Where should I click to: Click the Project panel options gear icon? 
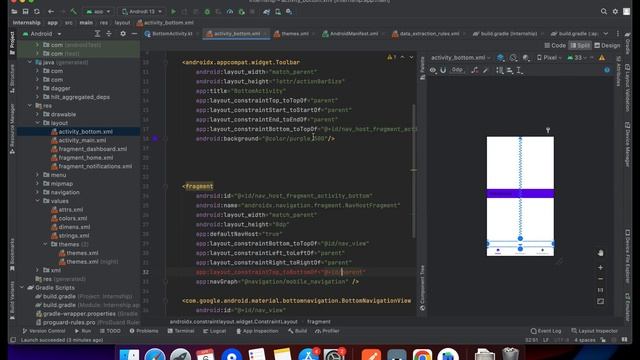[123, 34]
